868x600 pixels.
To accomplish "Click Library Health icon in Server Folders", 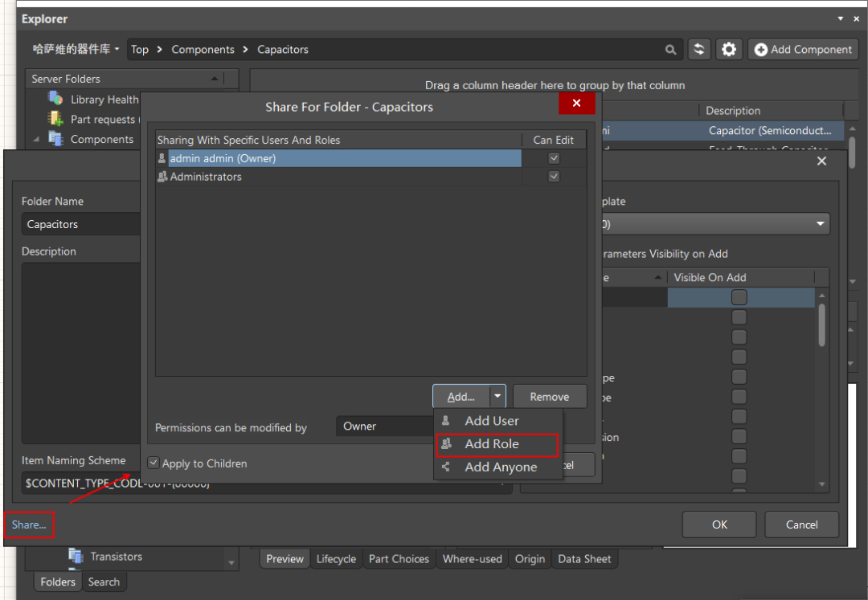I will tap(55, 99).
